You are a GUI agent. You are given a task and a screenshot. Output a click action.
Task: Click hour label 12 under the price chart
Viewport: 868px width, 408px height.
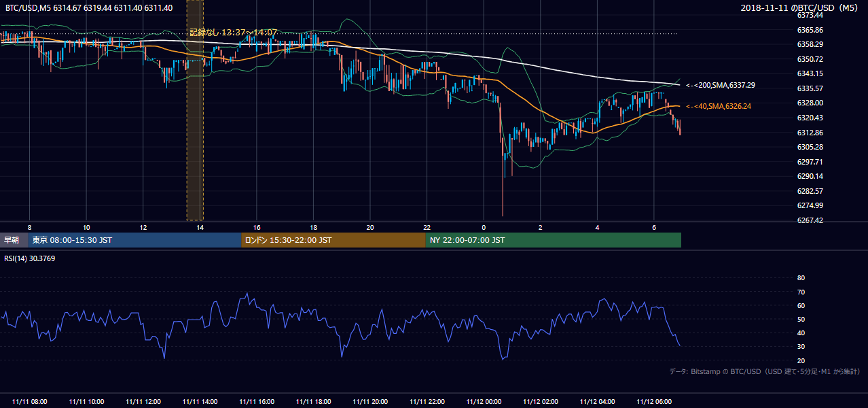143,227
